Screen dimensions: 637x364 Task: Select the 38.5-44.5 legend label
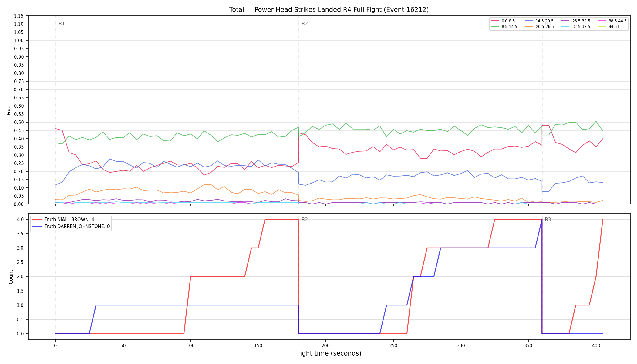click(x=618, y=21)
